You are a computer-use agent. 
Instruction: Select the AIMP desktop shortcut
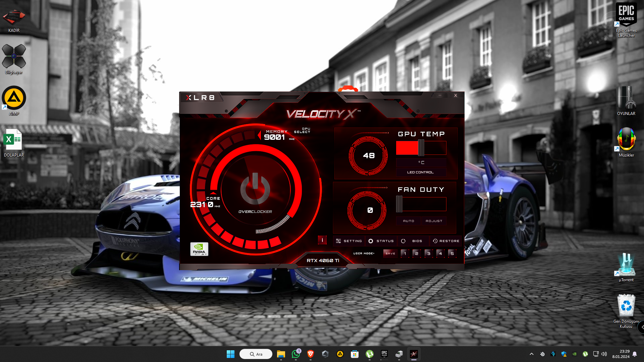pyautogui.click(x=14, y=101)
